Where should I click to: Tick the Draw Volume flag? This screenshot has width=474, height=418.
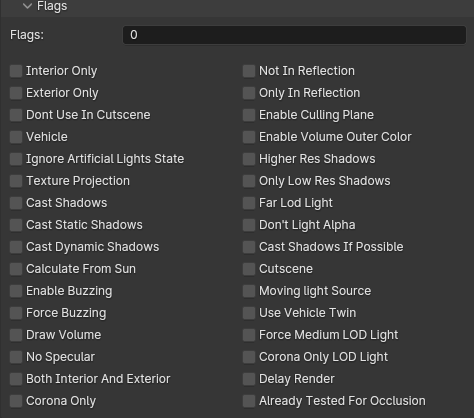[x=16, y=335]
